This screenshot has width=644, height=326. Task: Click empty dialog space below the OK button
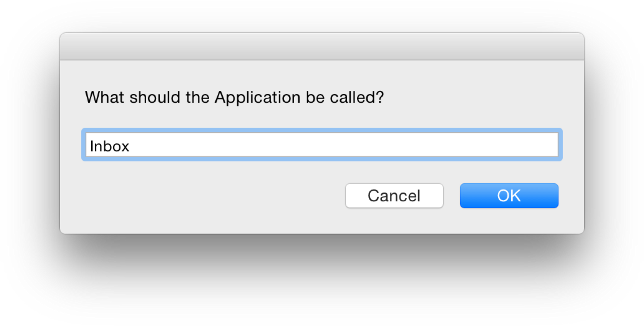coord(509,222)
